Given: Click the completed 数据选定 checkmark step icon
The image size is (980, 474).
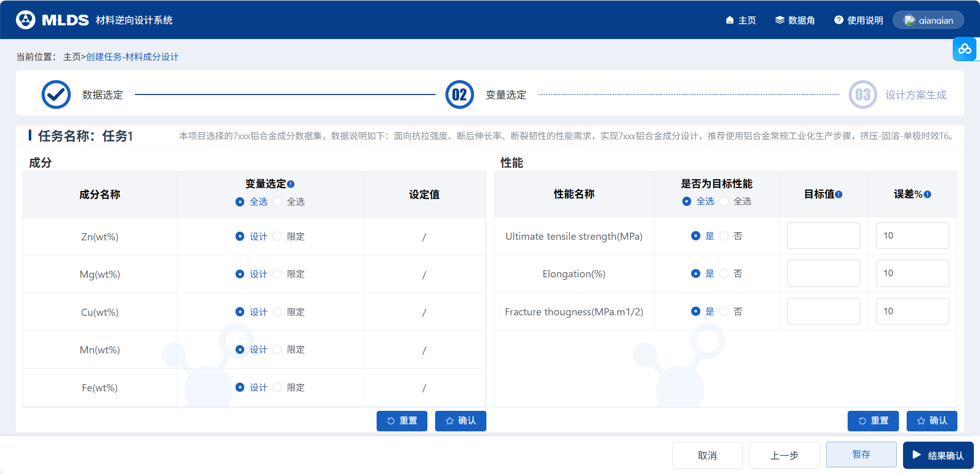Looking at the screenshot, I should pos(56,94).
